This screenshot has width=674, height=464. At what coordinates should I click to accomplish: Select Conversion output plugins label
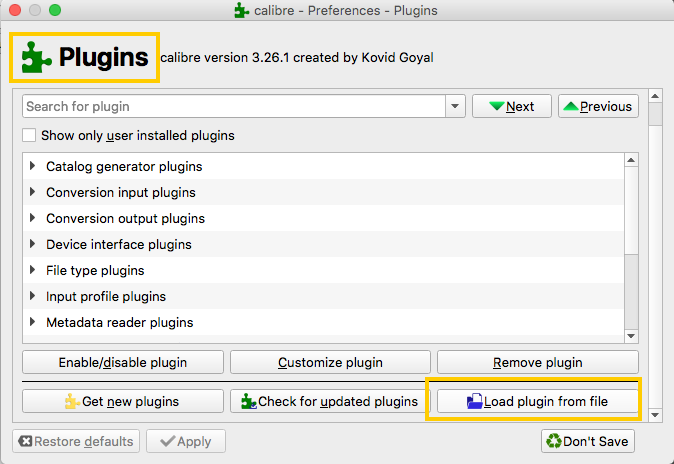(x=126, y=218)
